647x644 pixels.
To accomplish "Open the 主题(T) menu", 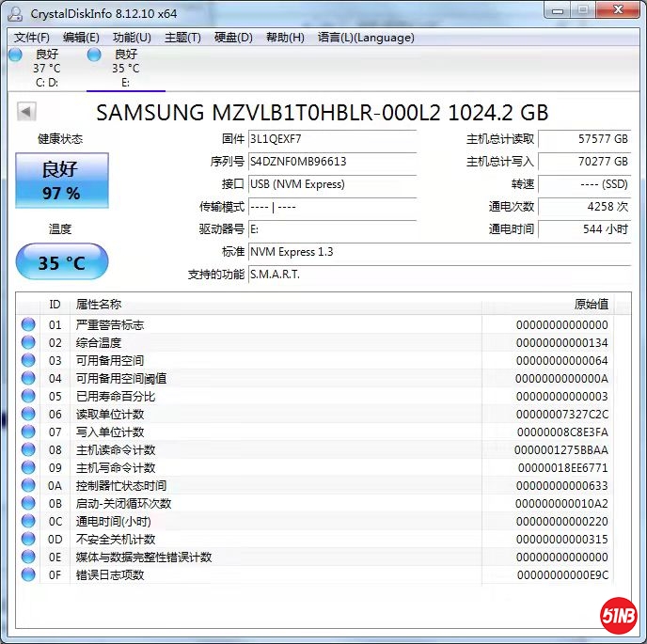I will point(182,38).
